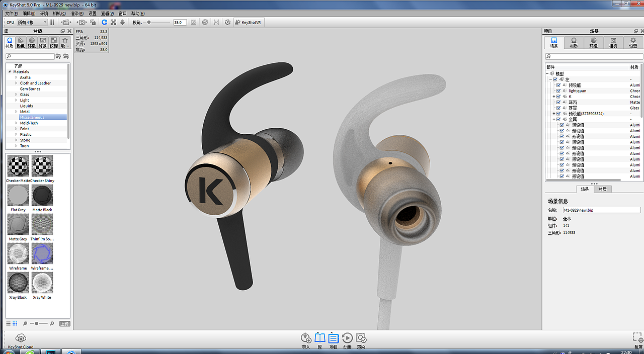Expand the Plastic materials folder

click(x=16, y=134)
